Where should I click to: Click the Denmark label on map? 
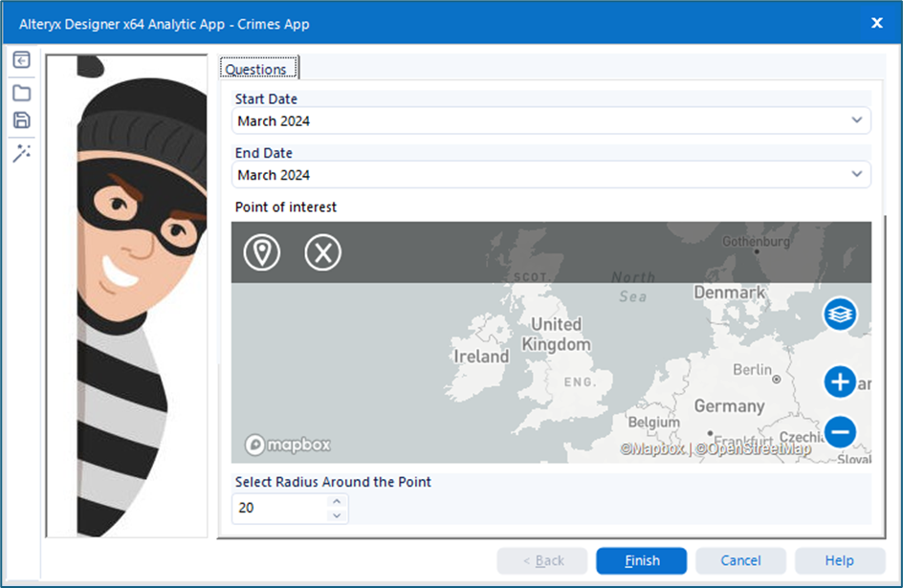pyautogui.click(x=729, y=293)
